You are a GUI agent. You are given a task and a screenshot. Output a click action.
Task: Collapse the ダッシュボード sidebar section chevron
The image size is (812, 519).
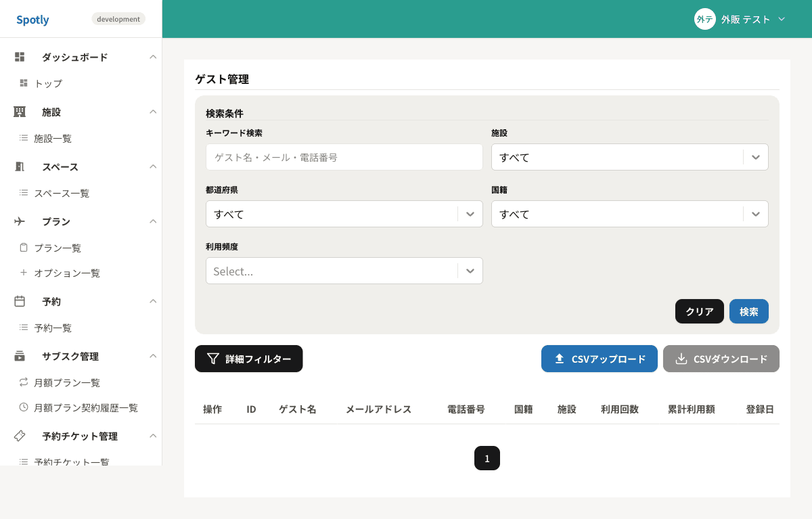(153, 57)
